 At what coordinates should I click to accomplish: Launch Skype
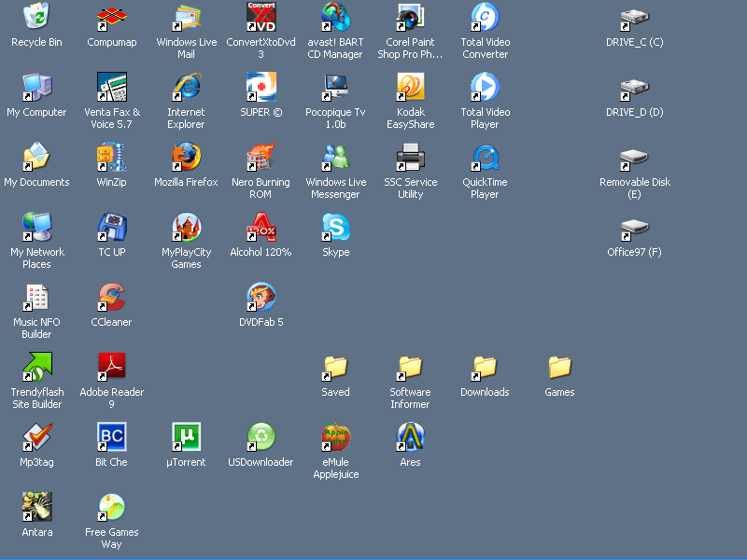(335, 229)
